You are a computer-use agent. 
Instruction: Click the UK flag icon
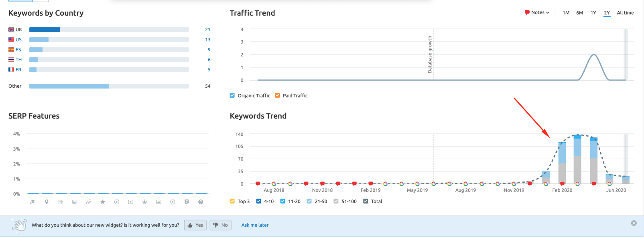[11, 30]
